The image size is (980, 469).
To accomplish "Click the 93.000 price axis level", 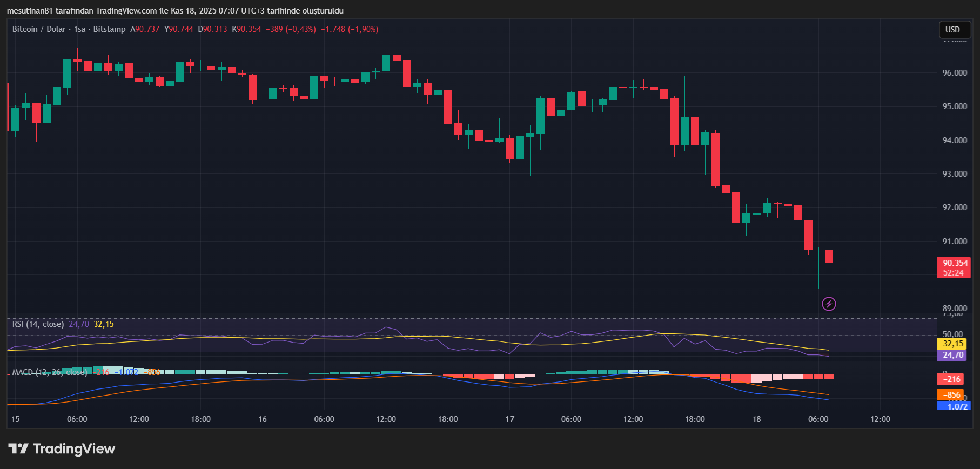I will point(955,174).
